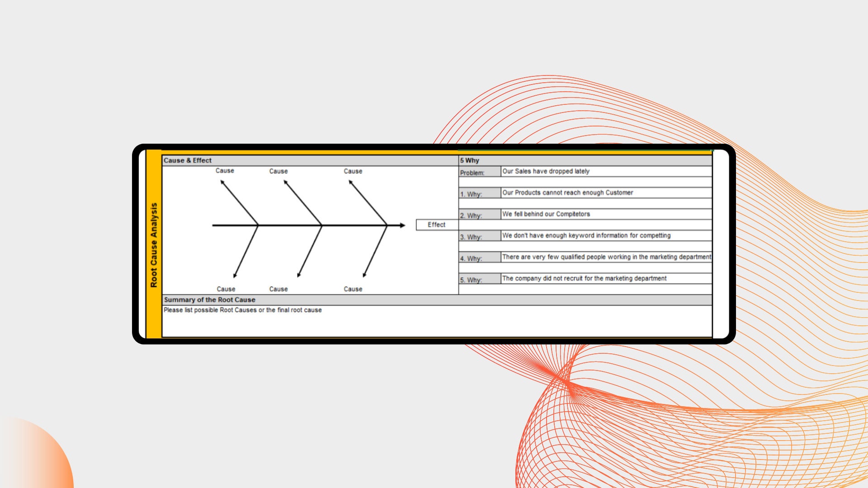The image size is (868, 488).
Task: Select the top-middle Cause label
Action: click(x=278, y=171)
